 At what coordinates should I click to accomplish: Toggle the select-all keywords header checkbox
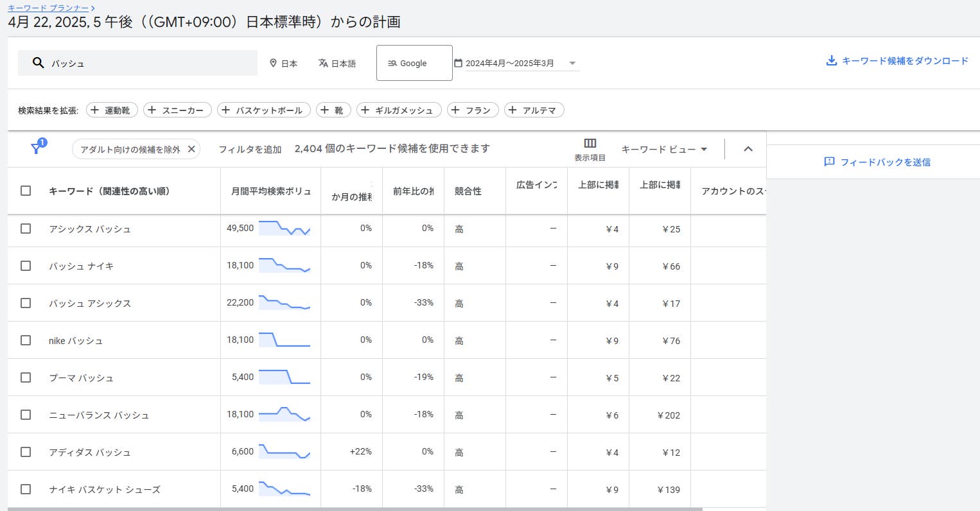click(26, 191)
